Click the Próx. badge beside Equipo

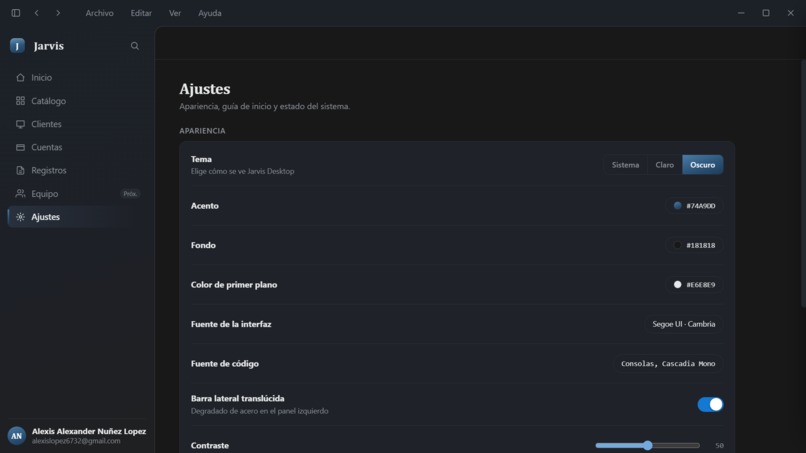coord(130,194)
